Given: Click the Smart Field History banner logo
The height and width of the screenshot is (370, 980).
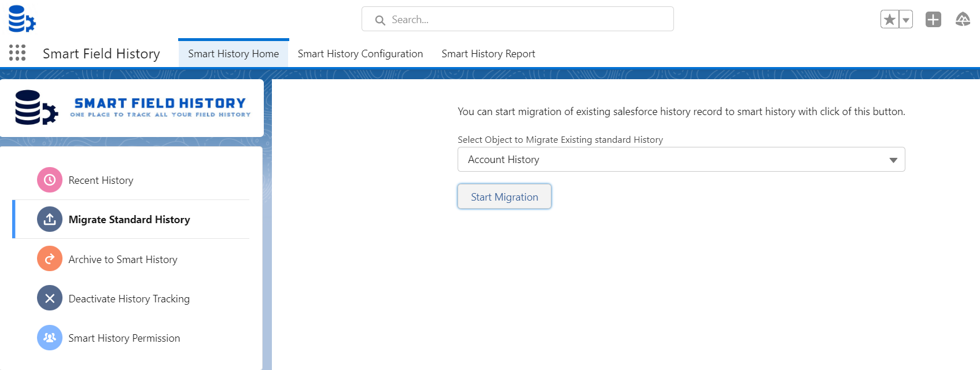Looking at the screenshot, I should pos(132,108).
